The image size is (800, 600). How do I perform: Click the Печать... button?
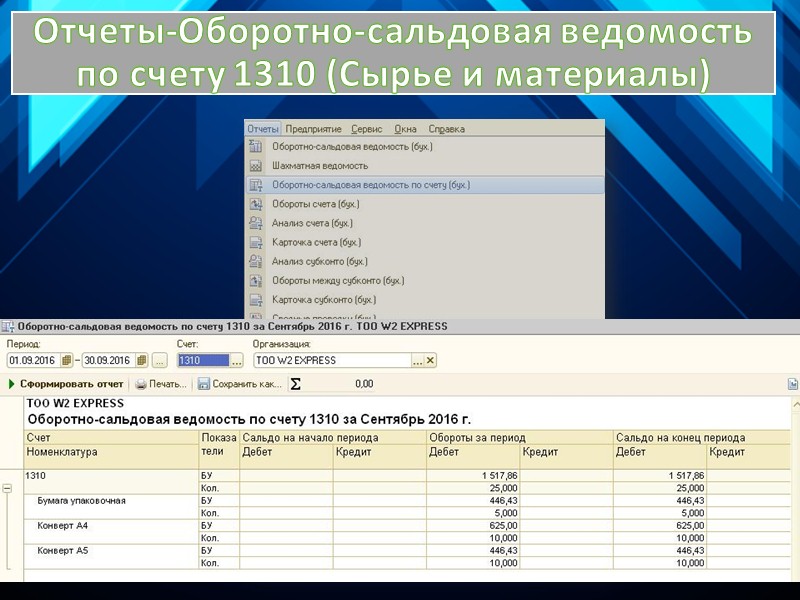161,384
